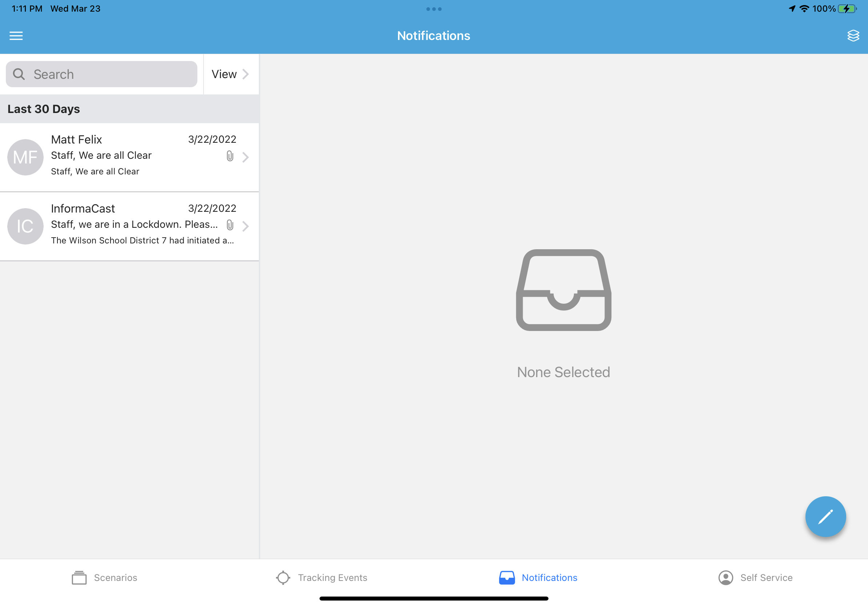
Task: Switch to the Tracking Events tab
Action: (x=321, y=578)
